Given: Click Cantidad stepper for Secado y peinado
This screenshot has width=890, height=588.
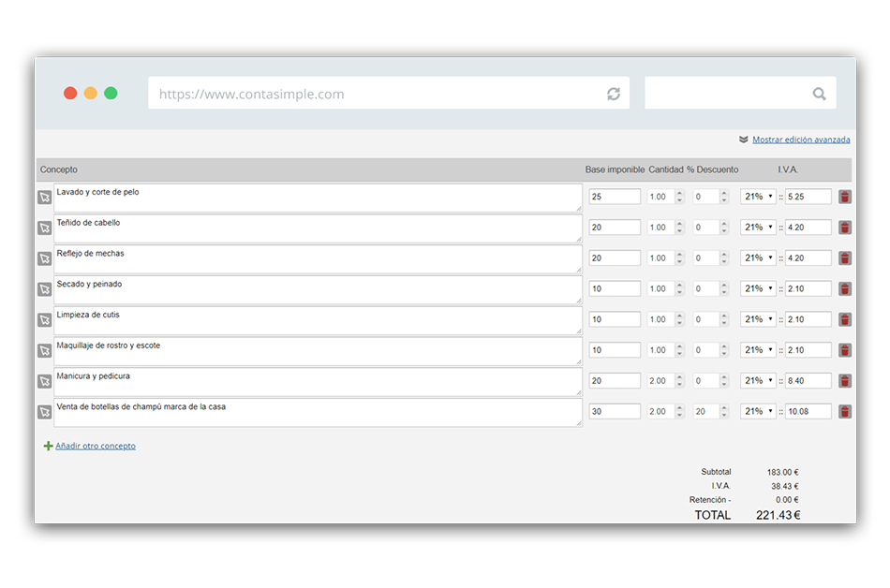Looking at the screenshot, I should click(x=679, y=288).
